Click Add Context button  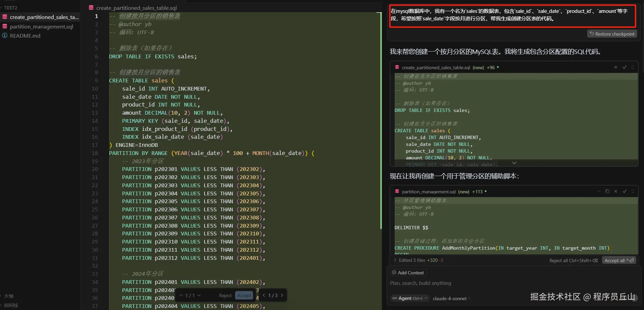click(x=408, y=273)
